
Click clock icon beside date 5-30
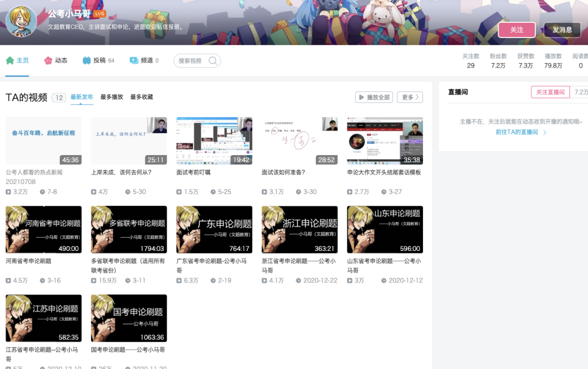[128, 192]
